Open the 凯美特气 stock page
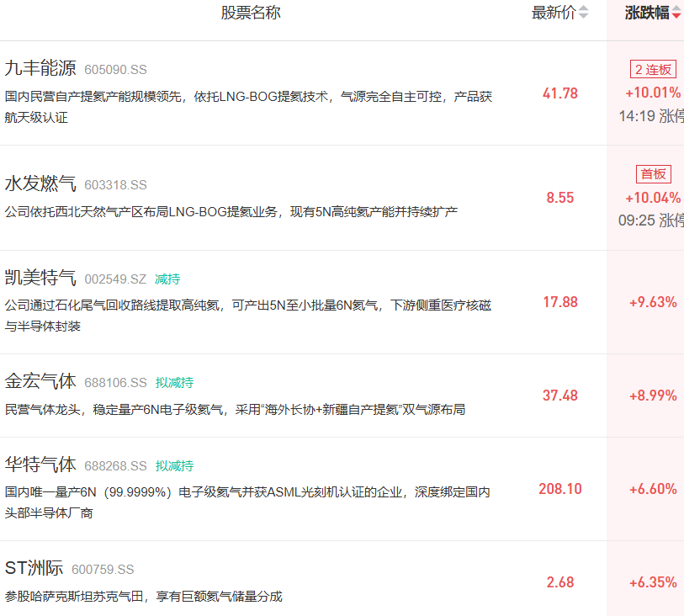Image resolution: width=684 pixels, height=616 pixels. 40,278
